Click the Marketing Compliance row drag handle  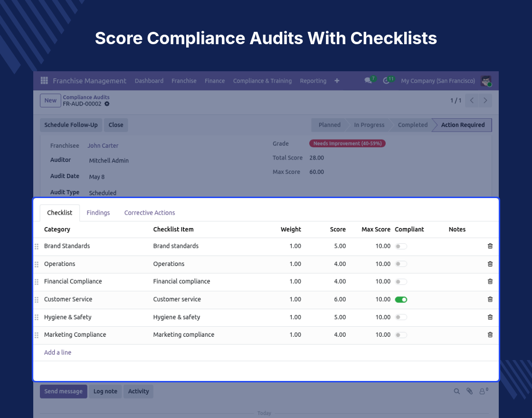click(x=37, y=335)
